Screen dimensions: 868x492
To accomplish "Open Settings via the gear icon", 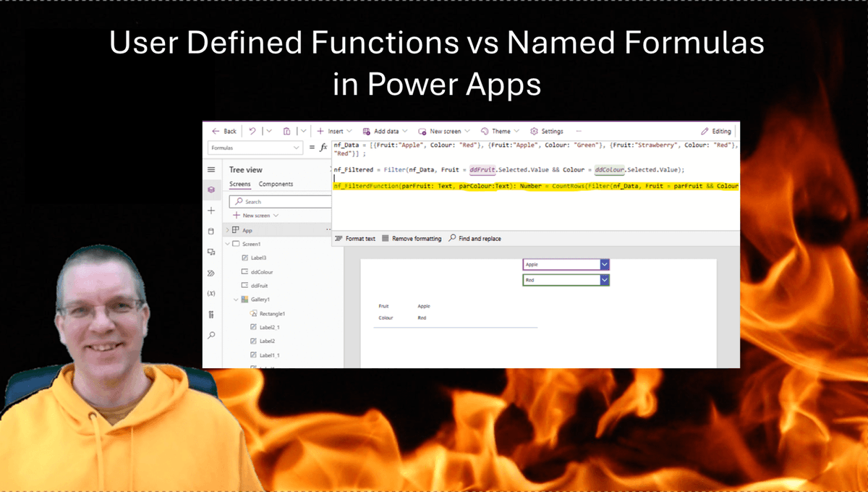I will 546,131.
